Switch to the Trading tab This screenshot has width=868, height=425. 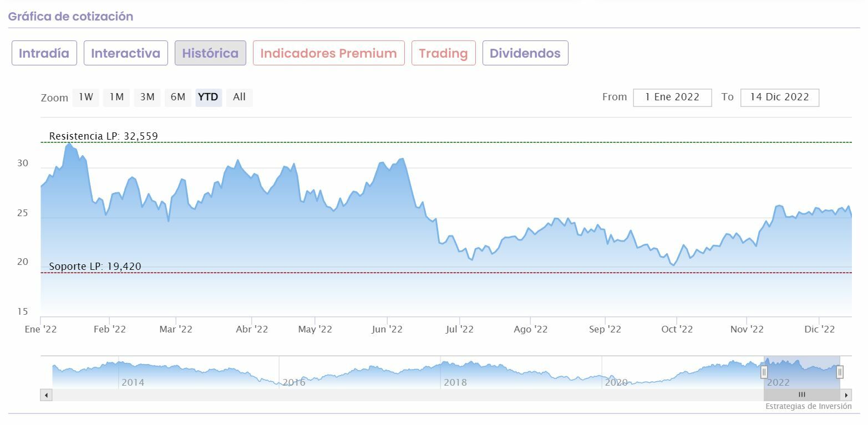coord(443,53)
